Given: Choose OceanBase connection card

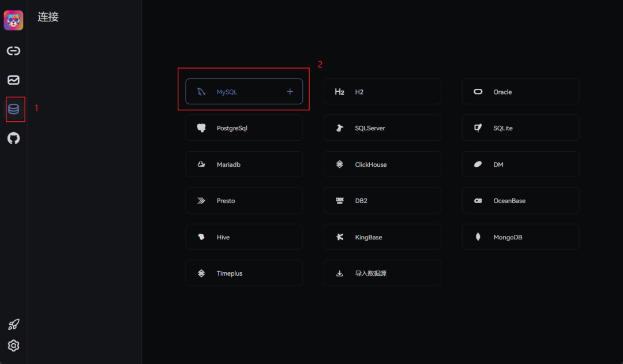Looking at the screenshot, I should point(520,200).
